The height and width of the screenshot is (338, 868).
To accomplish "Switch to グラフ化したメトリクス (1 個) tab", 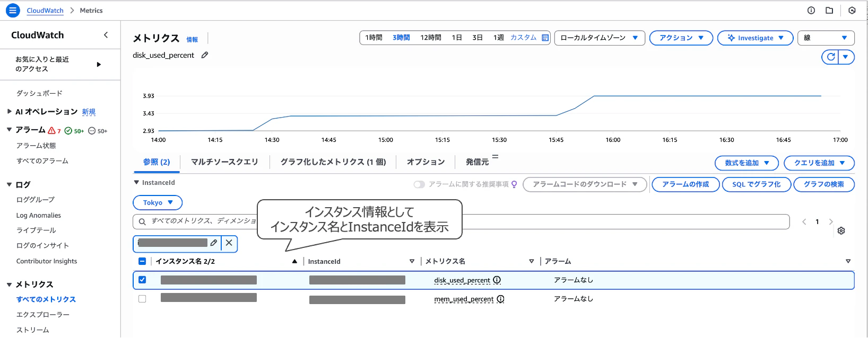I will tap(333, 162).
